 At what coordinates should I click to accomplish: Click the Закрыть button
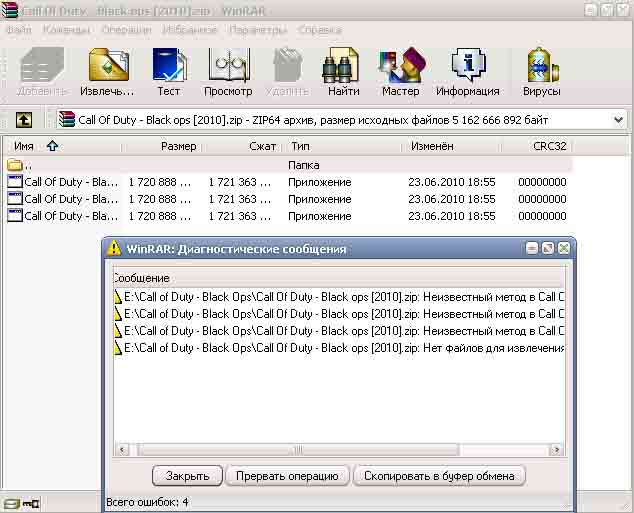point(187,476)
